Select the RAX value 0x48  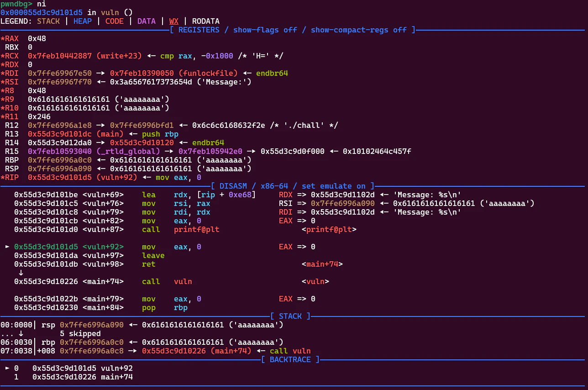click(x=37, y=38)
